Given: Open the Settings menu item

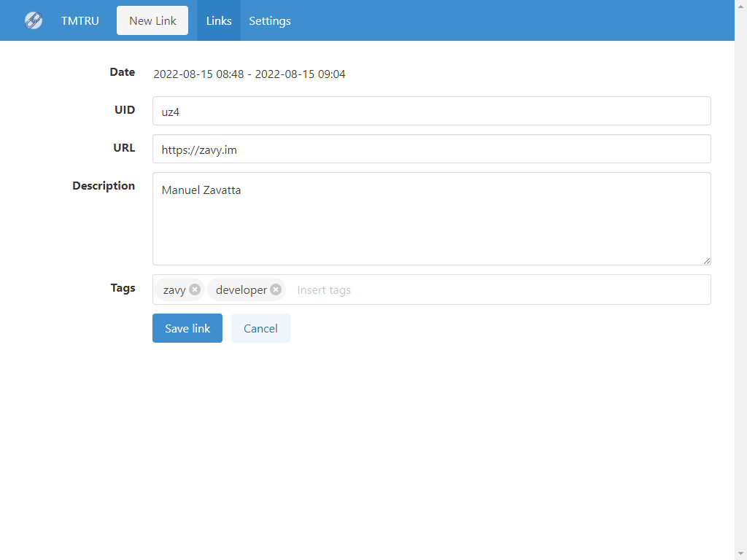Looking at the screenshot, I should [x=270, y=20].
